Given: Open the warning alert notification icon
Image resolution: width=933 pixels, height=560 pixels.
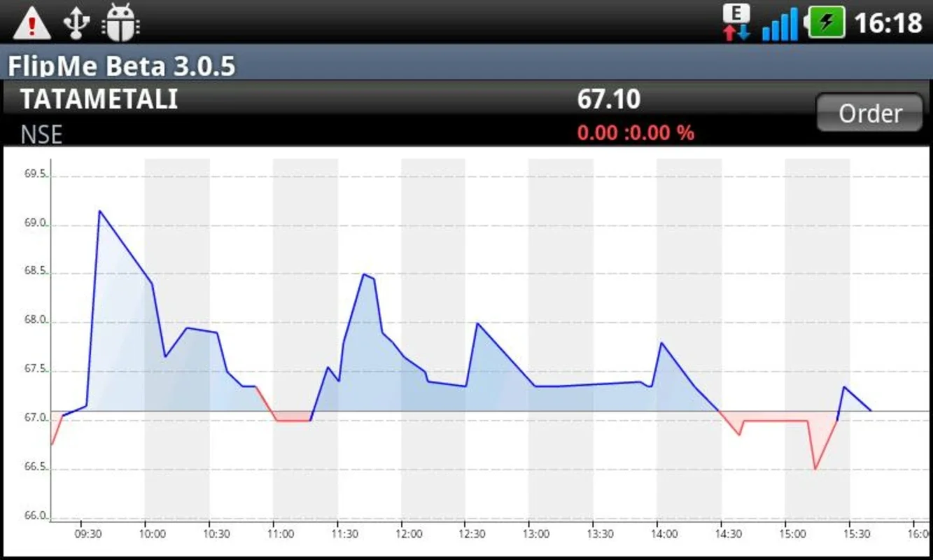Looking at the screenshot, I should click(31, 22).
